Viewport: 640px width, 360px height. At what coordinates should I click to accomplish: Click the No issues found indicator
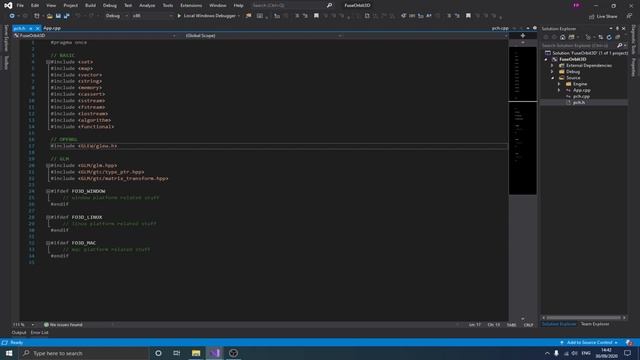click(63, 325)
